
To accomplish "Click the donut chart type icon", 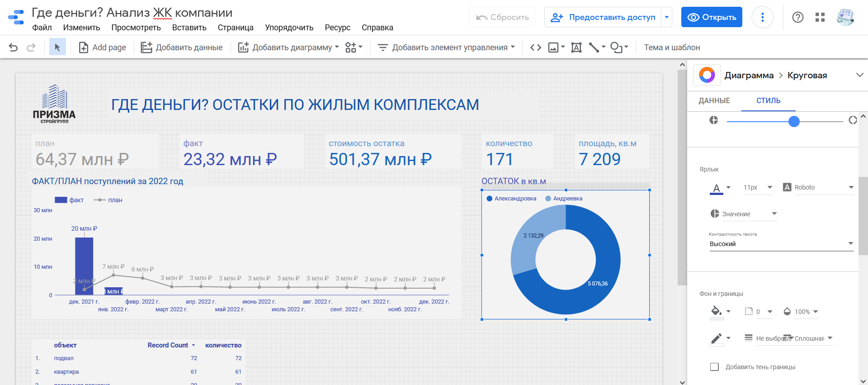I will click(x=707, y=75).
